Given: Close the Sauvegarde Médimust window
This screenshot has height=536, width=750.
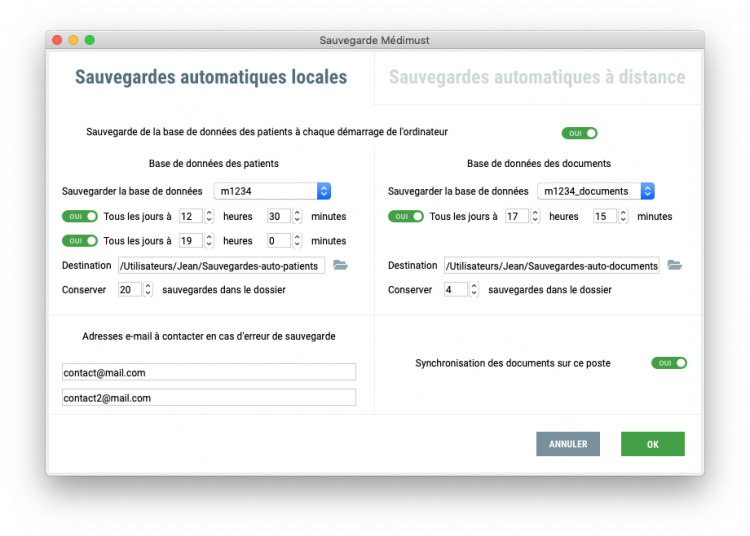Looking at the screenshot, I should (57, 40).
